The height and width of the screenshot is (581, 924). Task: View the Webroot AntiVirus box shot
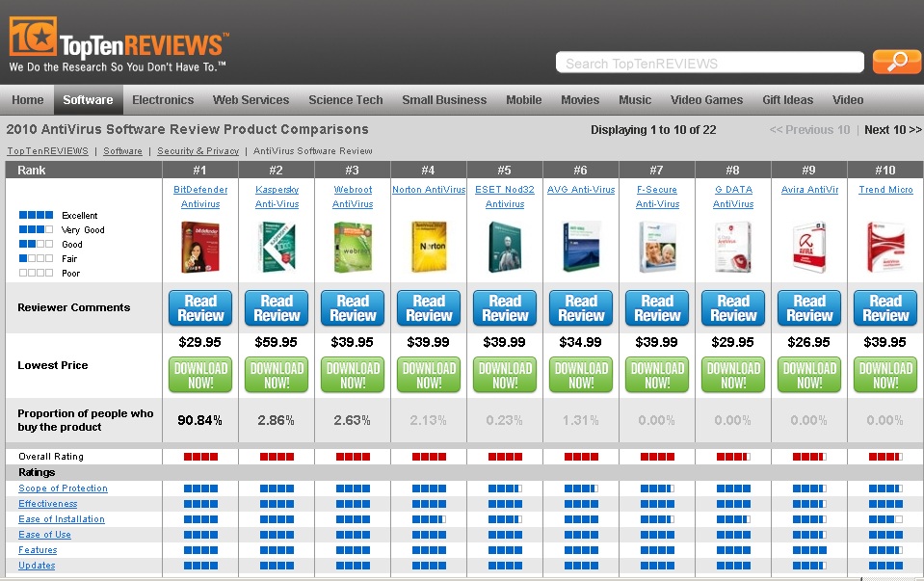[x=352, y=249]
